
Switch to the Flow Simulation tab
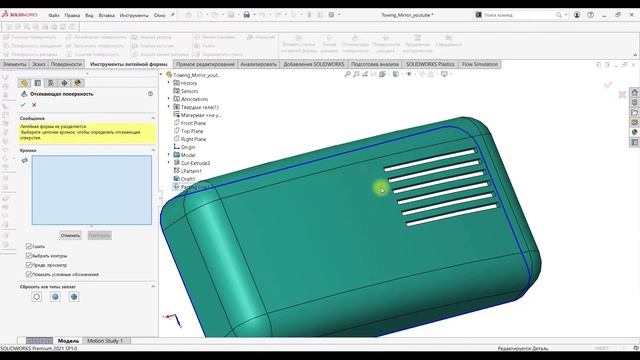click(x=480, y=64)
